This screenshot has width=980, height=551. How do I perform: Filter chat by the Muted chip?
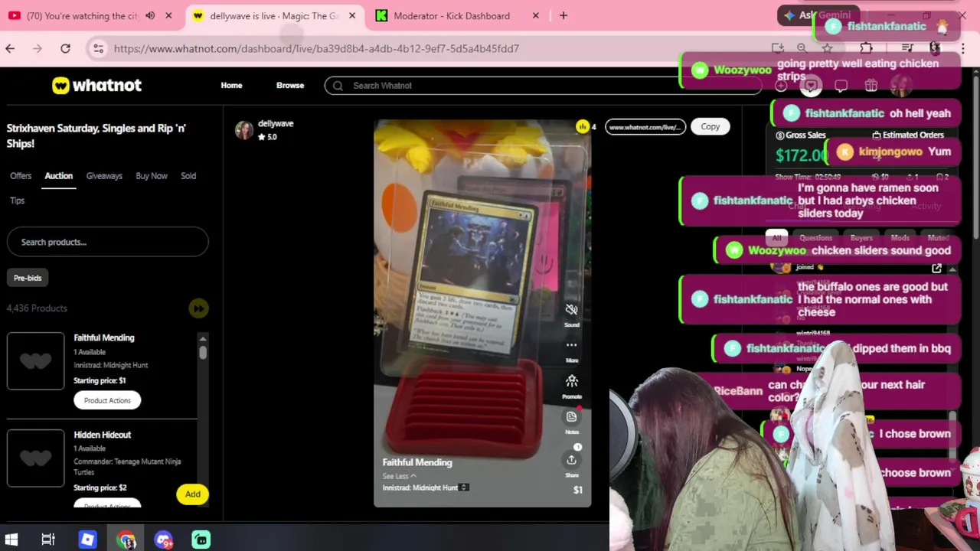tap(938, 238)
